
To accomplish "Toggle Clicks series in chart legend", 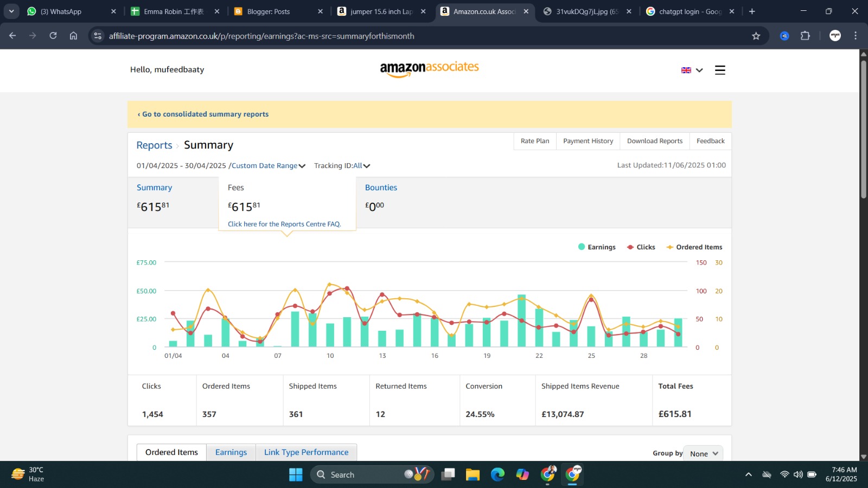I will 641,247.
